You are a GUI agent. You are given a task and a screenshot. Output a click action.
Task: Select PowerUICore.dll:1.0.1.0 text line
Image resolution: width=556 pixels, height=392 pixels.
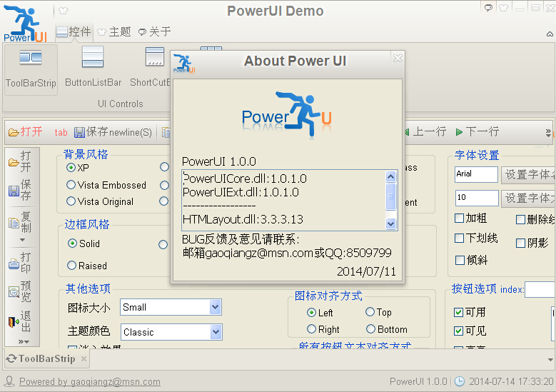coord(245,179)
